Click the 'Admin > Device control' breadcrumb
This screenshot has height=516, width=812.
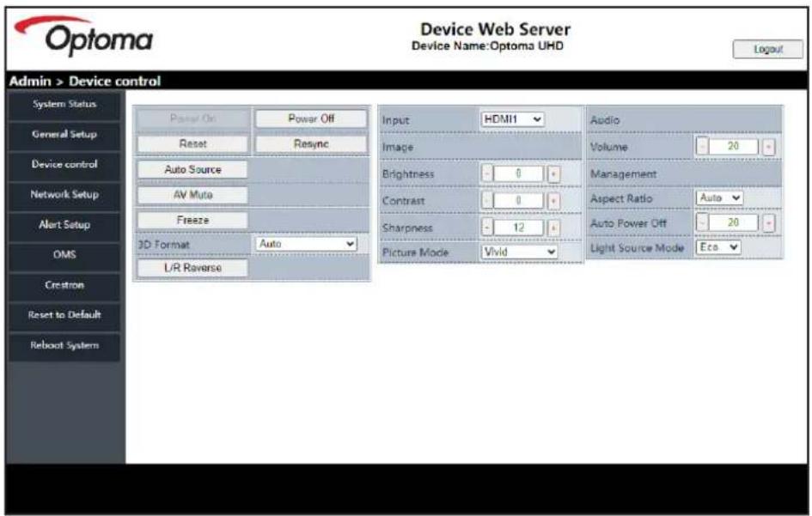[85, 82]
